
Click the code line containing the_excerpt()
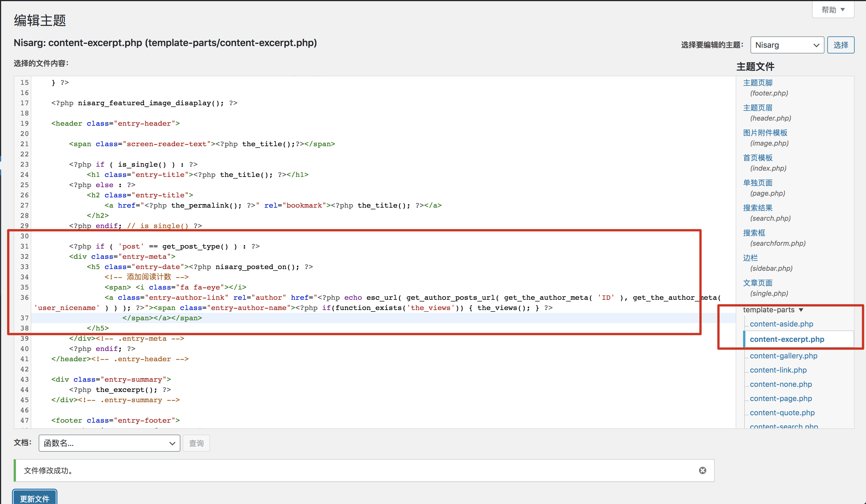pos(119,390)
